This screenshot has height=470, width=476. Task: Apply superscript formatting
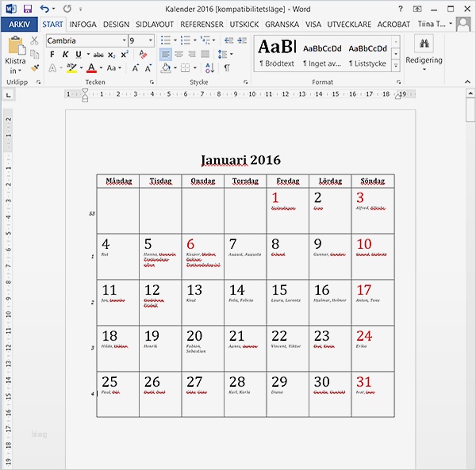125,55
